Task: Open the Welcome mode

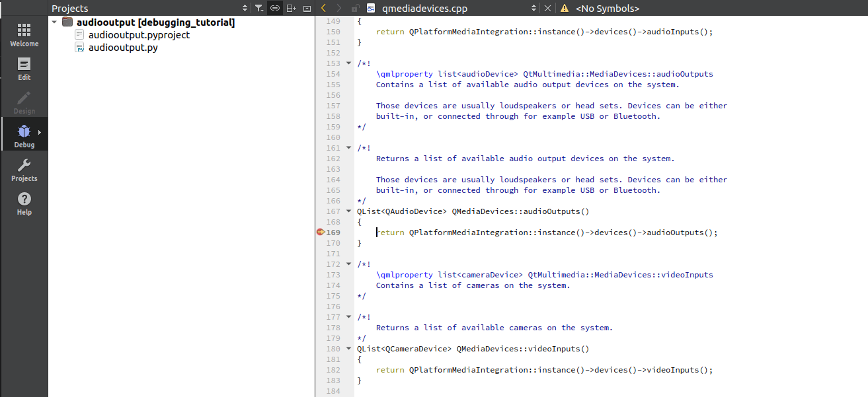Action: [24, 33]
